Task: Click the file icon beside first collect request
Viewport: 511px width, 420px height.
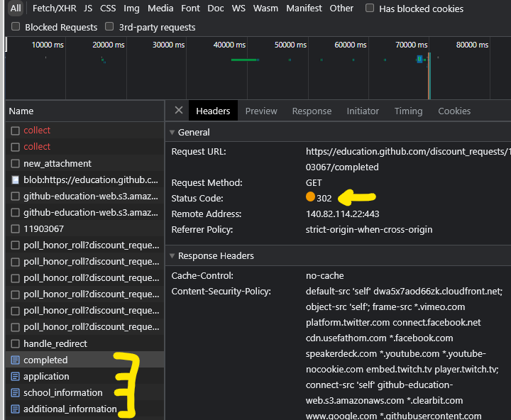Action: pyautogui.click(x=15, y=131)
